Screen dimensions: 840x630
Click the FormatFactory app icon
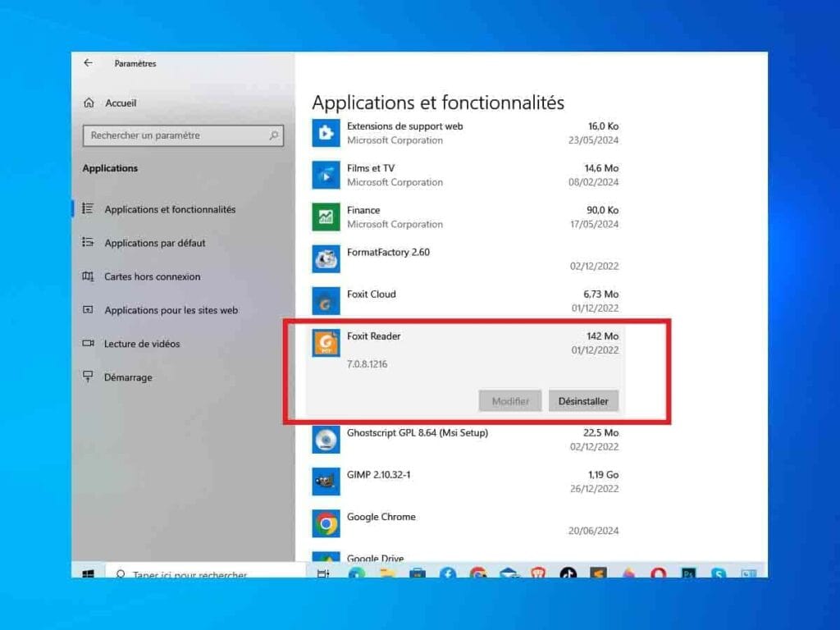pyautogui.click(x=326, y=258)
